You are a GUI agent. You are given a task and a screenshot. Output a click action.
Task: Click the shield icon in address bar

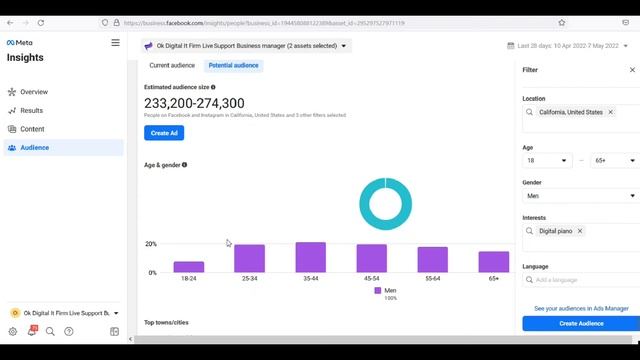click(x=105, y=23)
